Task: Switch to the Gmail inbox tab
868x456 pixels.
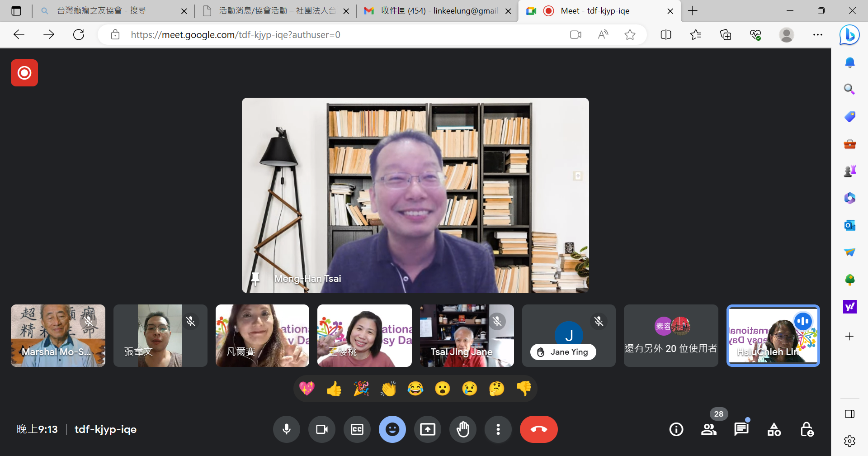Action: point(438,11)
